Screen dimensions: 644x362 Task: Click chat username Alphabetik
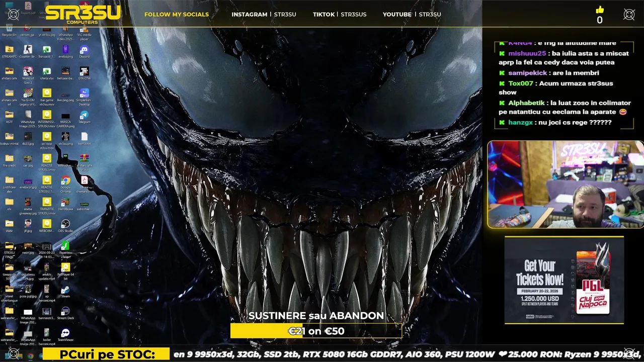coord(526,103)
